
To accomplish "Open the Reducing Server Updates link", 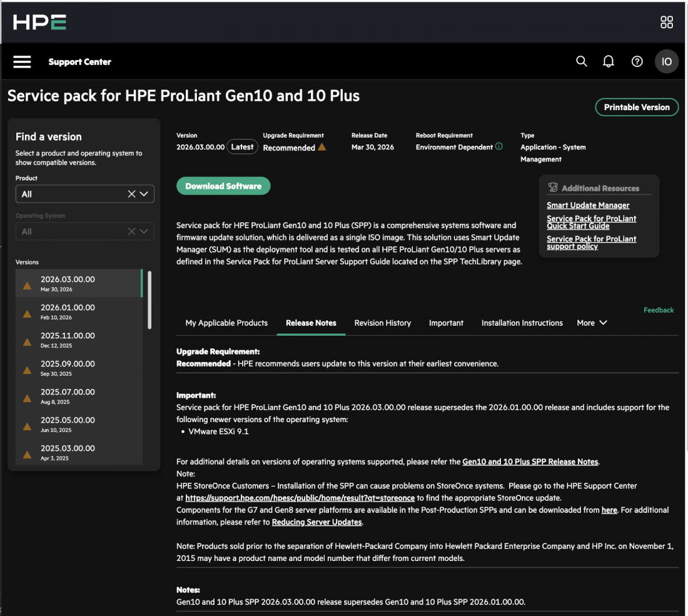I will [317, 522].
